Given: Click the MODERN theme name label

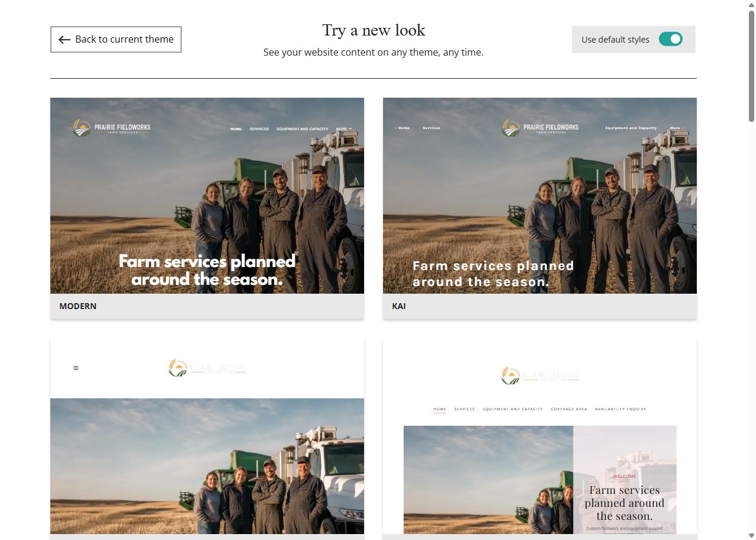Looking at the screenshot, I should coord(78,306).
